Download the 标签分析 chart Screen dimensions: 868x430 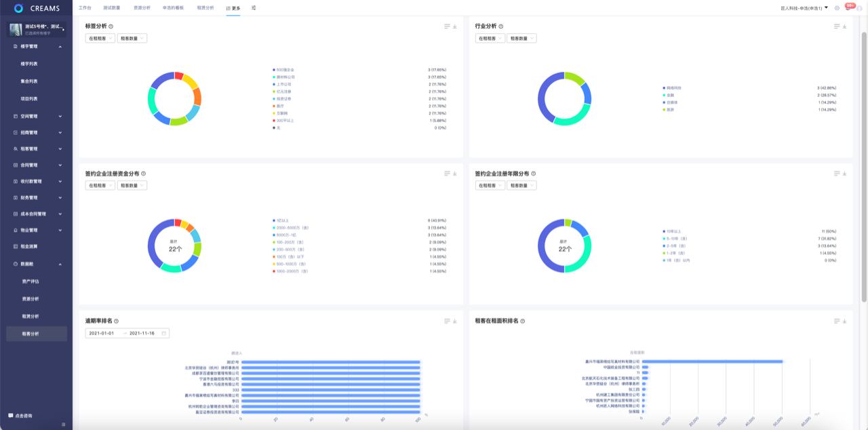click(x=455, y=26)
